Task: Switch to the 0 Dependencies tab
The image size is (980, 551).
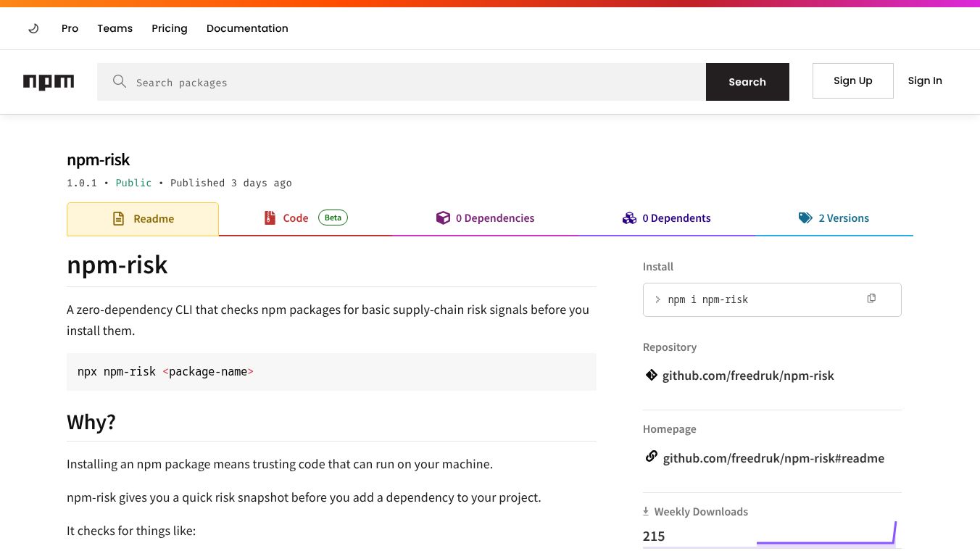Action: 485,218
